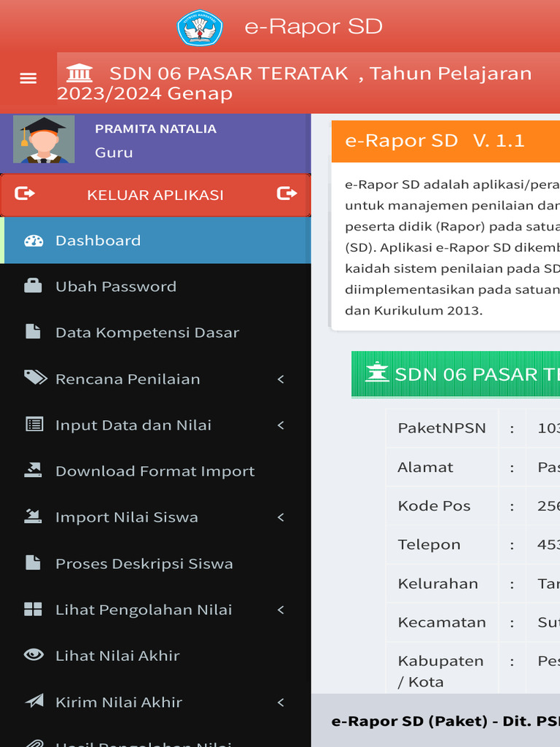This screenshot has width=560, height=747.
Task: Click the left logout arrow icon
Action: (25, 193)
